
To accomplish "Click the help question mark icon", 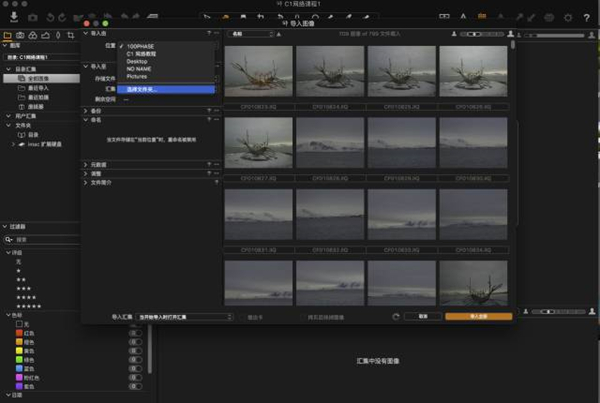I will coord(587,17).
